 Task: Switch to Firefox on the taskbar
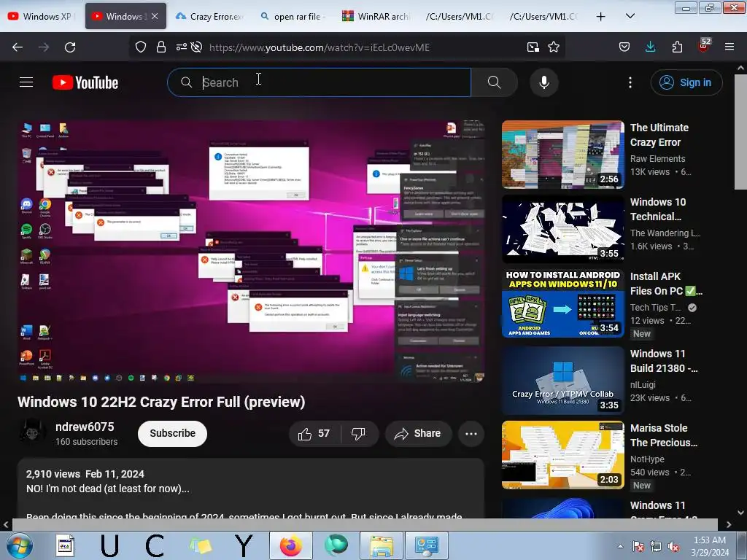(x=290, y=545)
